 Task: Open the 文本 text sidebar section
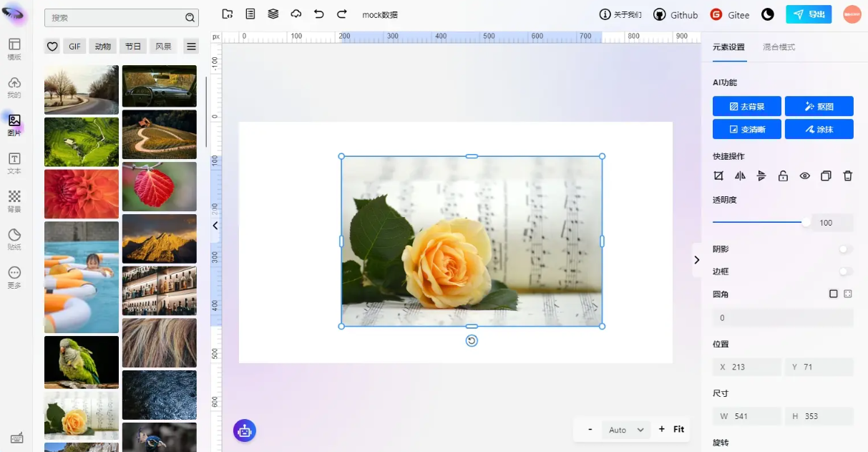14,163
